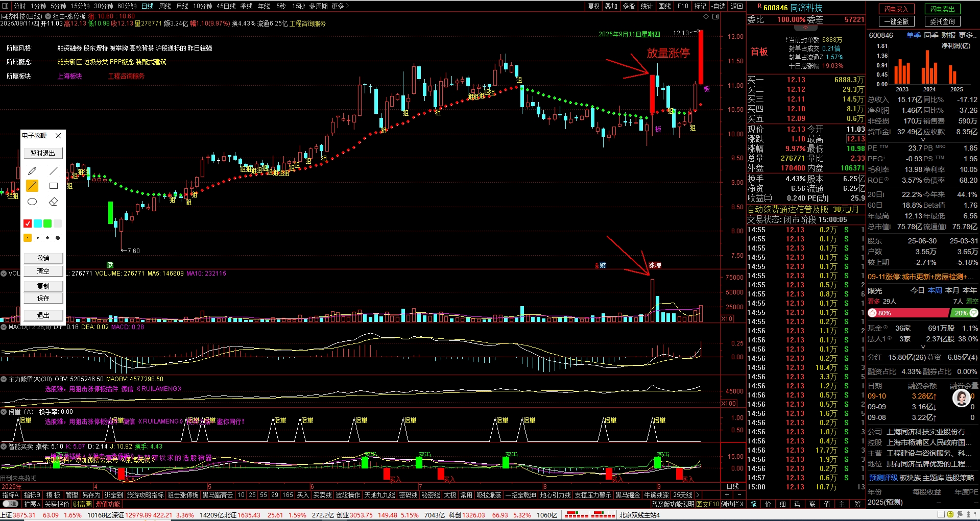The width and height of the screenshot is (980, 521).
Task: Expand 更多 in the timeframe bar
Action: coord(340,6)
